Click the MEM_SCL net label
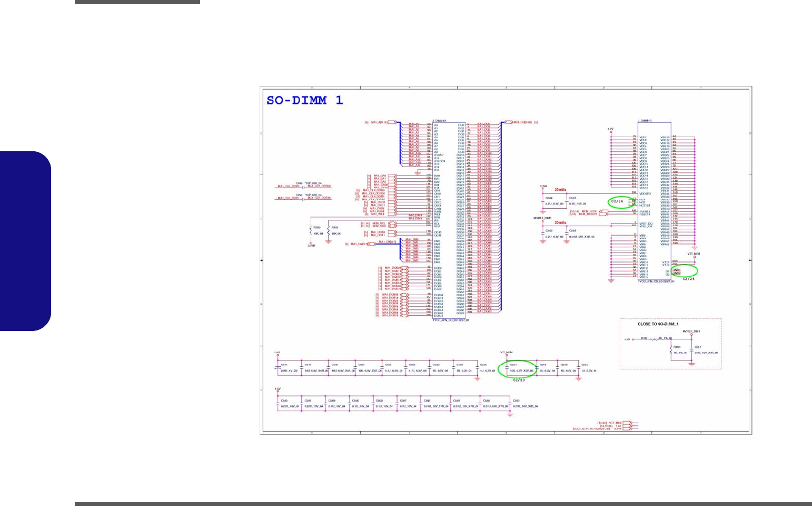Screen dimensions: 812x506 pos(379,223)
